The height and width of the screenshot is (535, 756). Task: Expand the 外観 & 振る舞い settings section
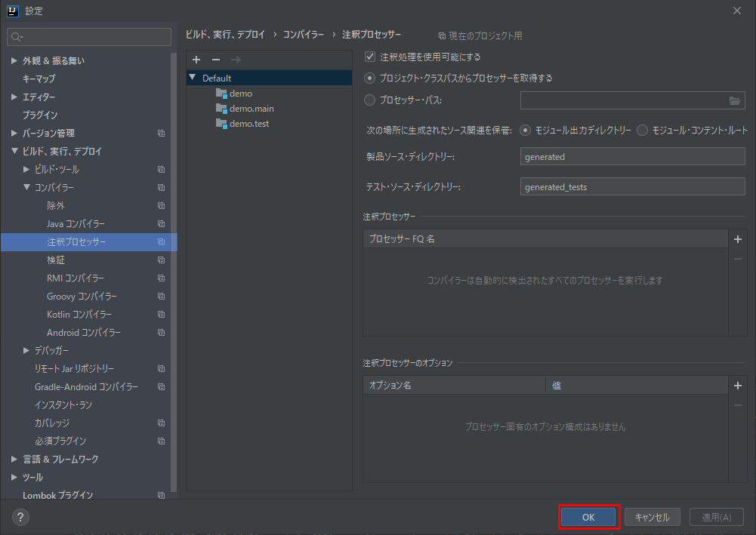pos(14,60)
